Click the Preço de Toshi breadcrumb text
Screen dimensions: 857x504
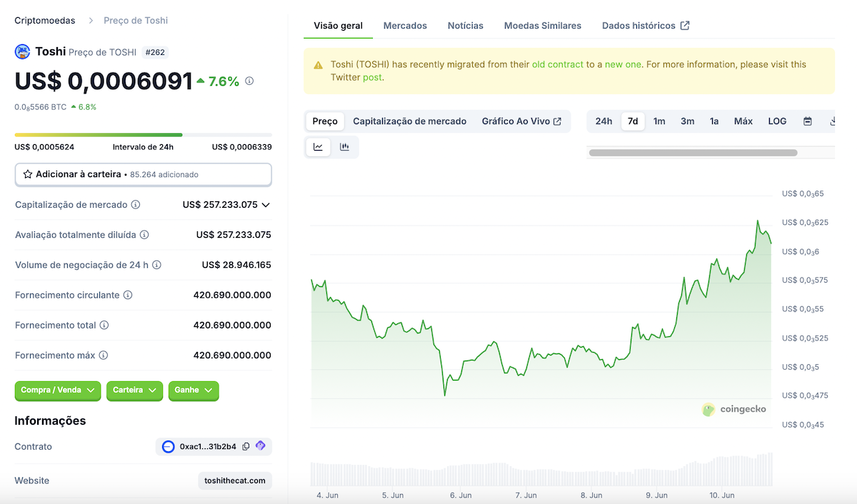136,21
